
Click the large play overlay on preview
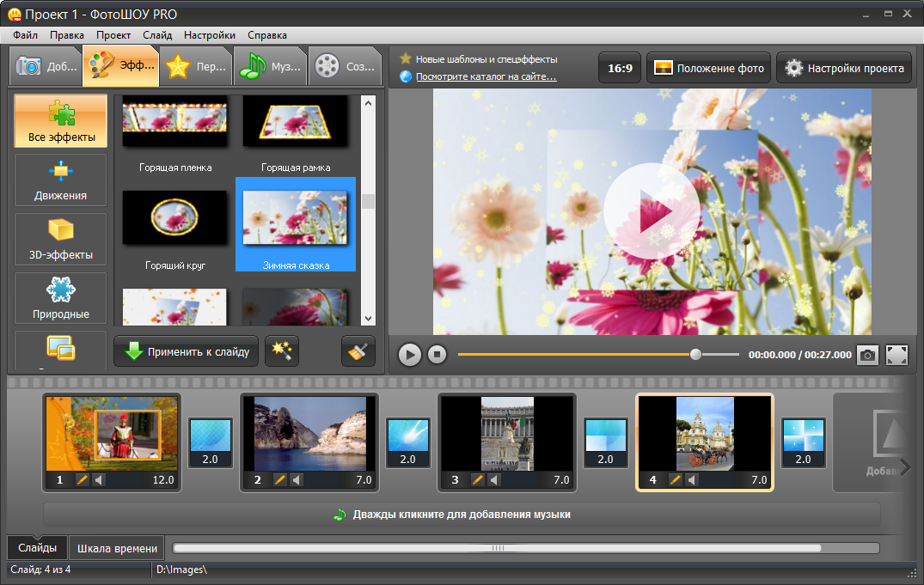(652, 211)
